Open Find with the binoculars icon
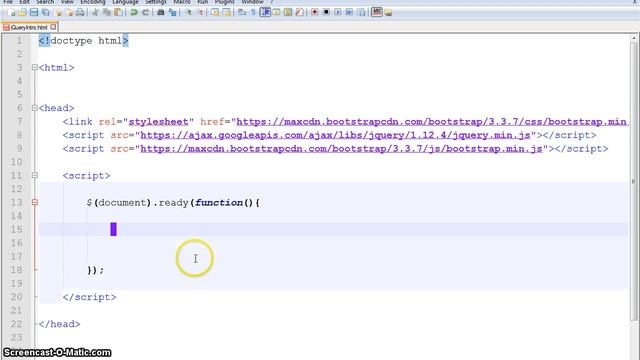 [x=161, y=12]
